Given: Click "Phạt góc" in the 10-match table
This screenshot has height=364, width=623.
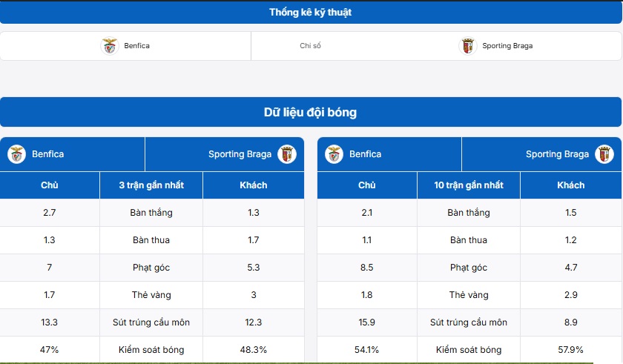Looking at the screenshot, I should point(469,268).
